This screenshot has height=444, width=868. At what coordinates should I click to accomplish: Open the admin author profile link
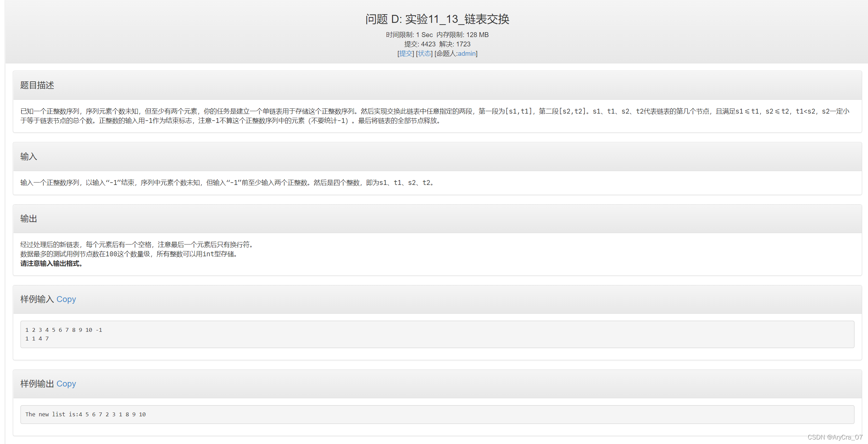pyautogui.click(x=467, y=54)
